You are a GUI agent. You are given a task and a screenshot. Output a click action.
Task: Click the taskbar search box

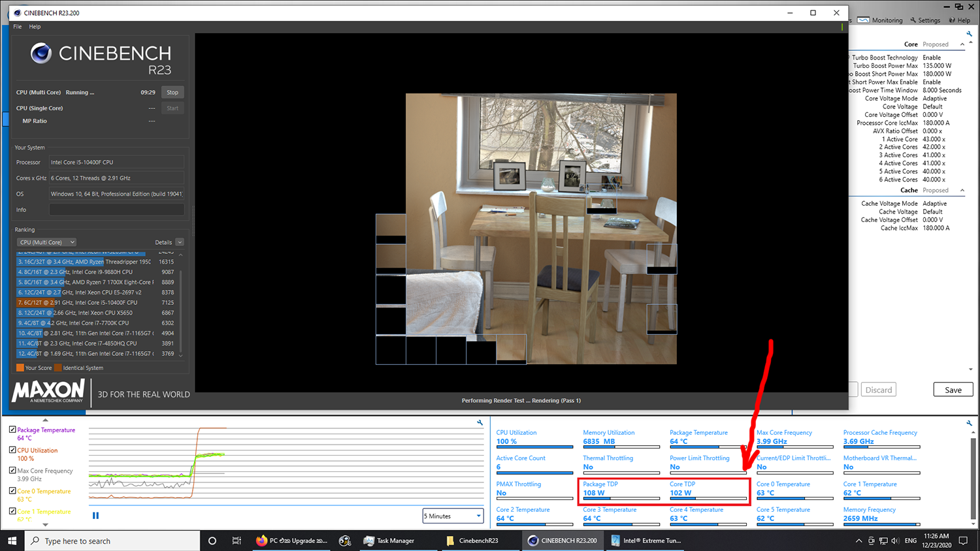point(112,541)
